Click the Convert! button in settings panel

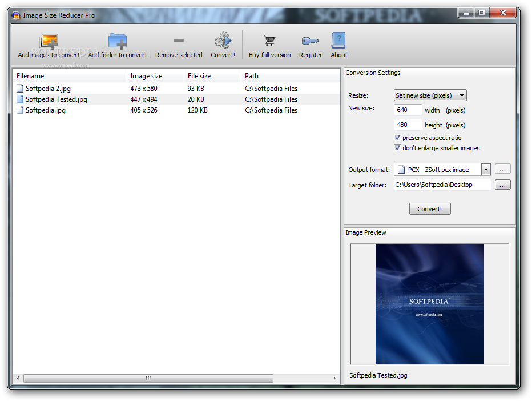pyautogui.click(x=430, y=209)
